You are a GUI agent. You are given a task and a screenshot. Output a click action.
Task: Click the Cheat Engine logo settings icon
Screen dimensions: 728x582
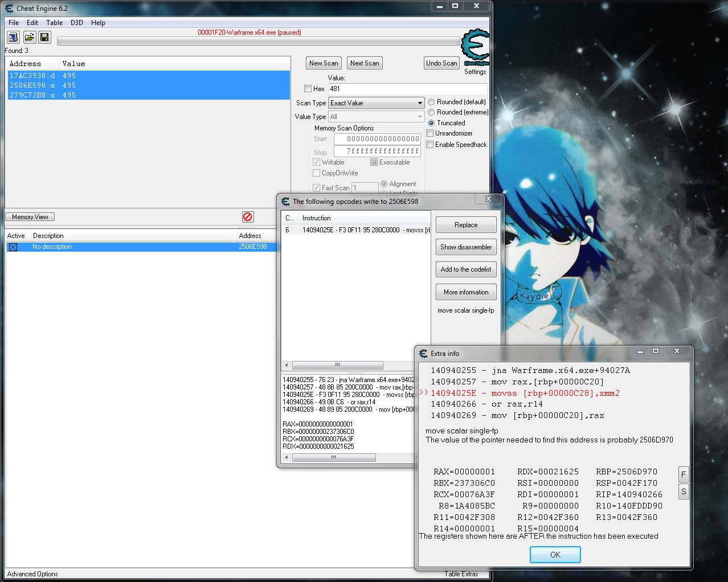coord(475,48)
